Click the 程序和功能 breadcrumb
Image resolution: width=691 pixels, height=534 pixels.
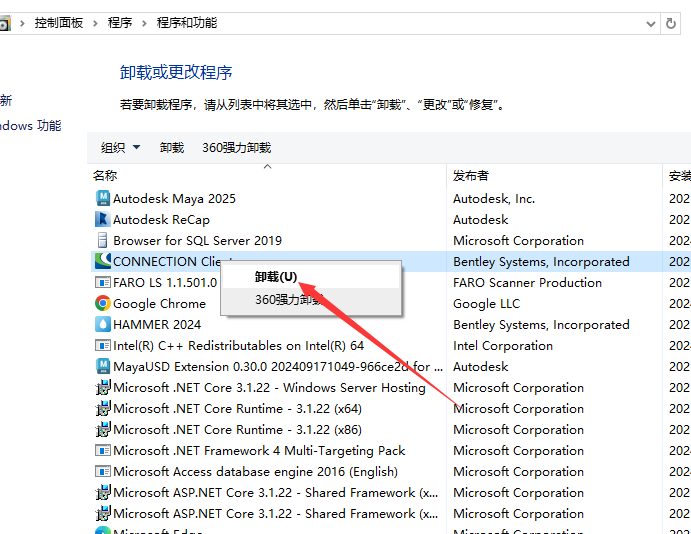click(x=187, y=23)
